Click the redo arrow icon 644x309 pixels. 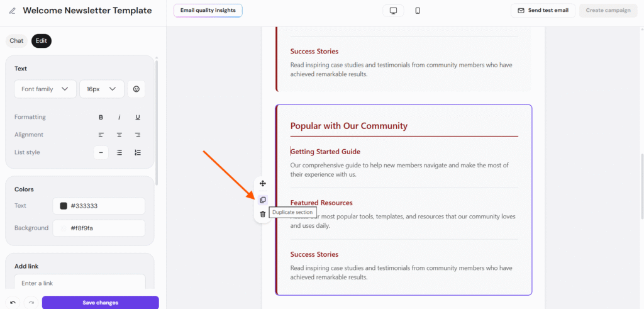[x=31, y=303]
